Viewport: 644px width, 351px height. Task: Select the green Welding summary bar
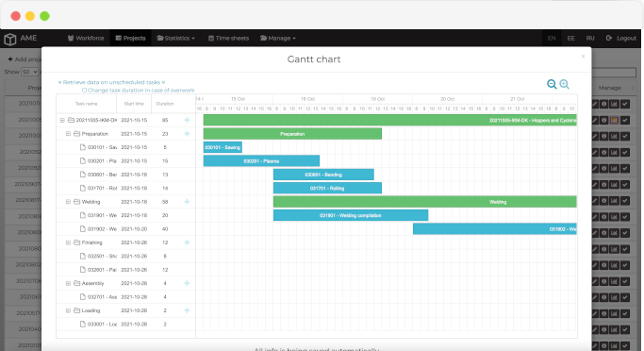(x=425, y=201)
